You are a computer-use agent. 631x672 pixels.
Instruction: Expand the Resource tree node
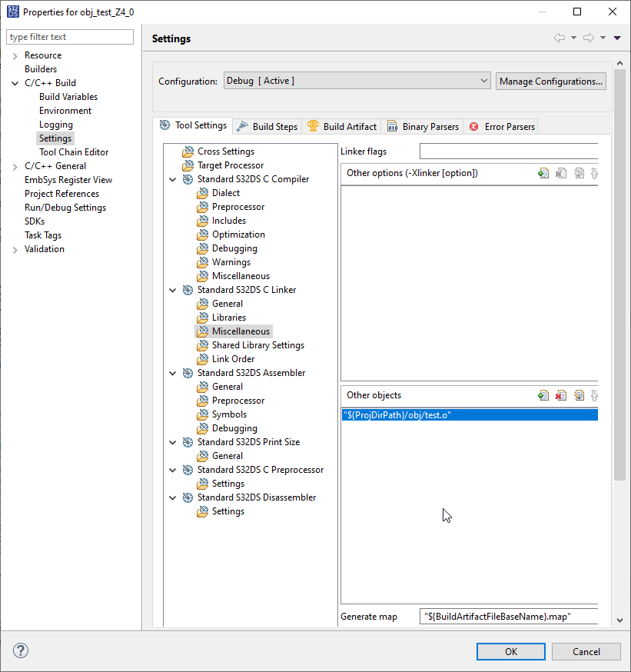(15, 55)
